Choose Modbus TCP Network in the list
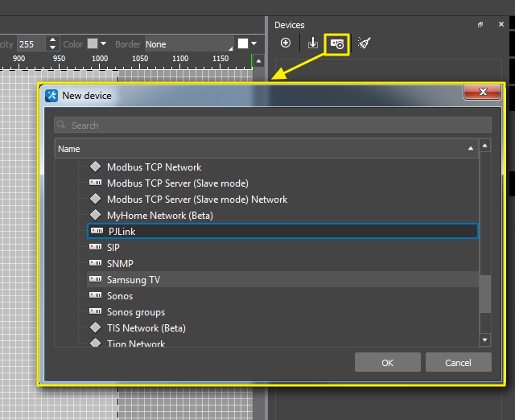515x420 pixels. [154, 167]
